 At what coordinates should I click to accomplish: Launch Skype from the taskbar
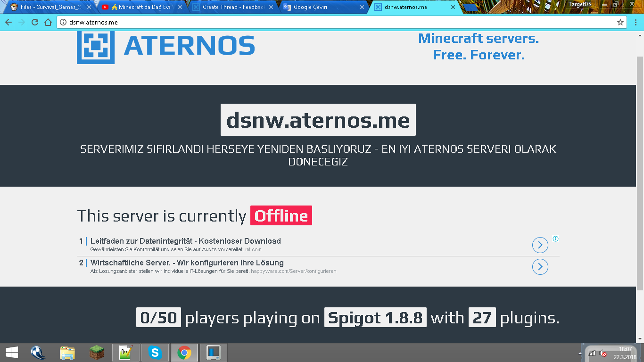pos(155,353)
